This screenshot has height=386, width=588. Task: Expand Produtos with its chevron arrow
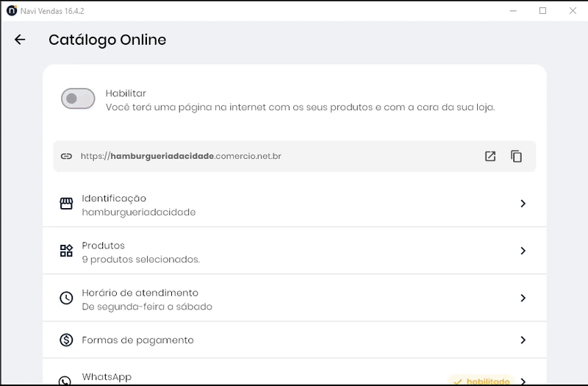pyautogui.click(x=523, y=251)
